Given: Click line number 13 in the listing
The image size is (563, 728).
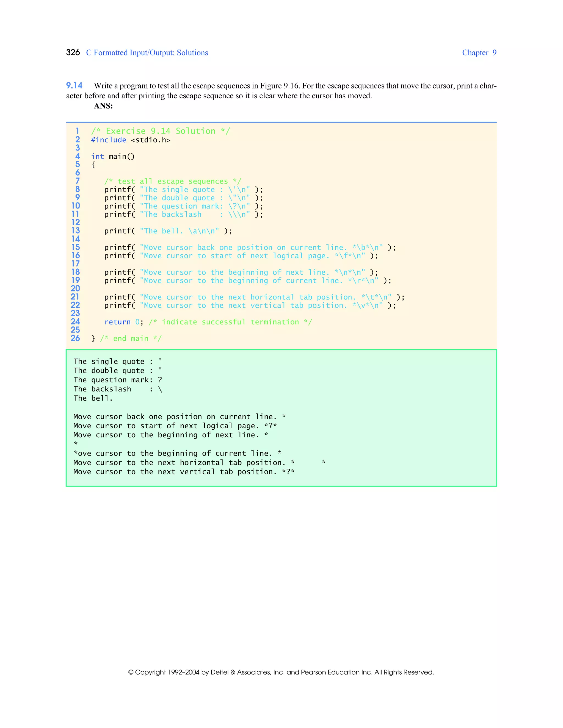Looking at the screenshot, I should click(x=75, y=231).
